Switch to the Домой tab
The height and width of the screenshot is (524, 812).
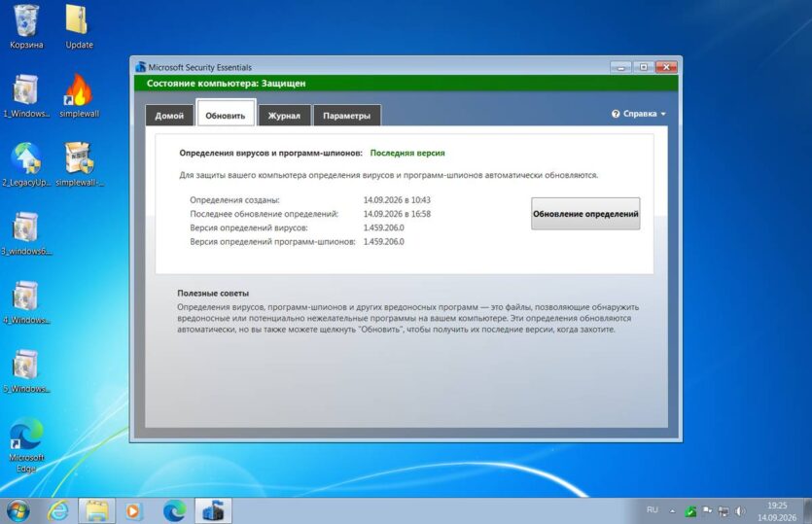[169, 116]
